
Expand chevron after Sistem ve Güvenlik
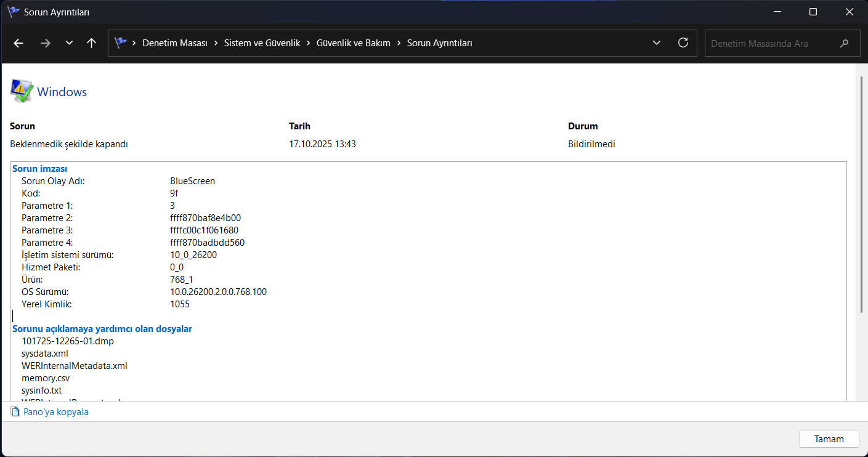[x=308, y=43]
